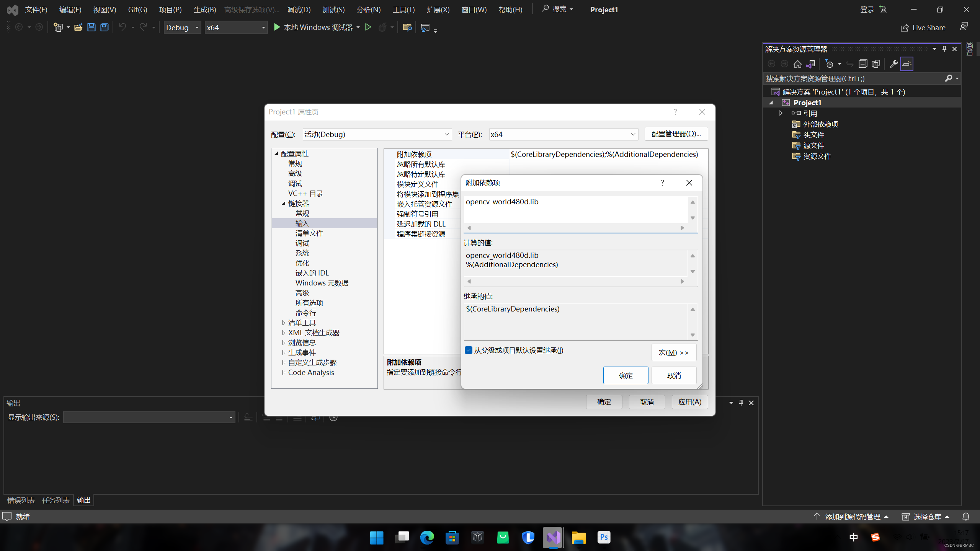The image size is (980, 551).
Task: Click the Hot Reload flame icon
Action: coord(382,27)
